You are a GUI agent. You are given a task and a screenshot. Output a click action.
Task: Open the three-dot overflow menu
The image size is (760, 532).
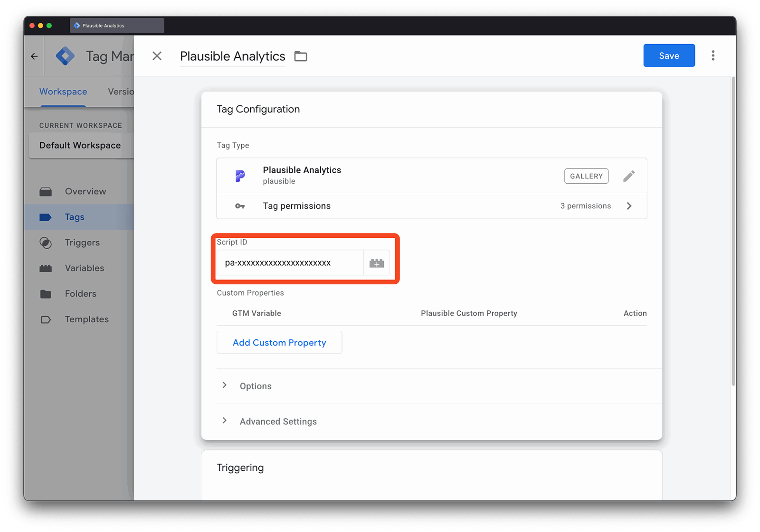click(x=713, y=55)
